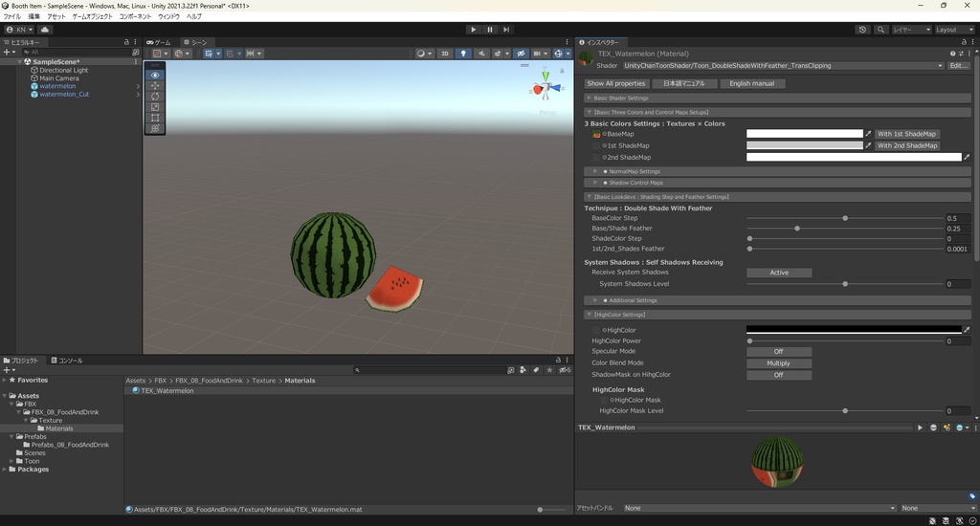Open the Layout dropdown
Image resolution: width=980 pixels, height=526 pixels.
pos(954,30)
